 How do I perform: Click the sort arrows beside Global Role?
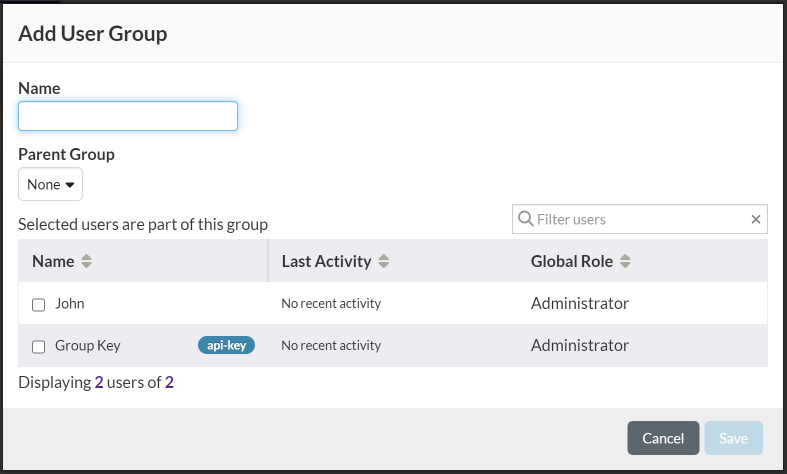(625, 261)
